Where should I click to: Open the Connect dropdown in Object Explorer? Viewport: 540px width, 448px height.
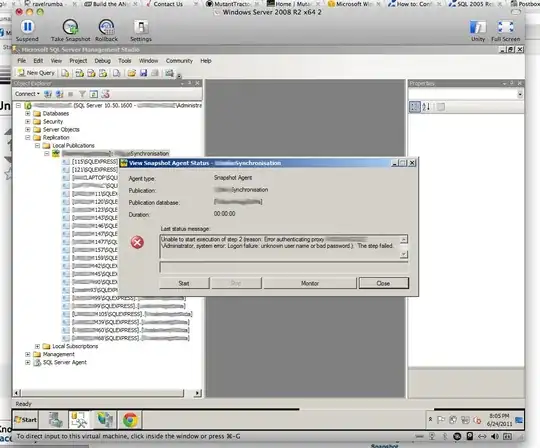pyautogui.click(x=27, y=94)
